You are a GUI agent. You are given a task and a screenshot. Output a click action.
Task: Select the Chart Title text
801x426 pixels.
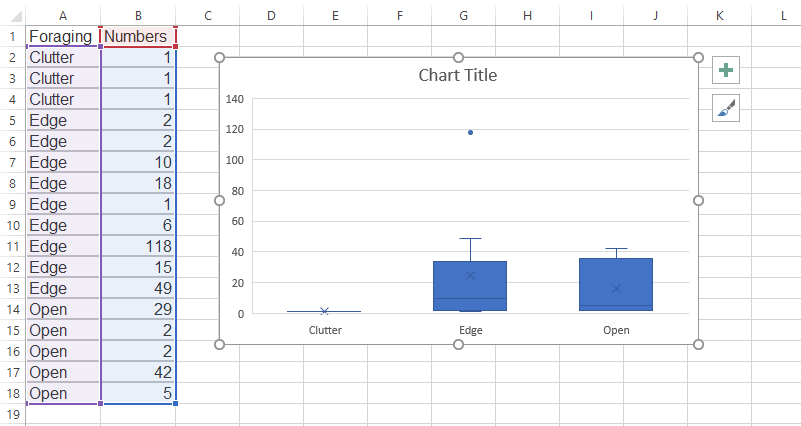point(457,75)
